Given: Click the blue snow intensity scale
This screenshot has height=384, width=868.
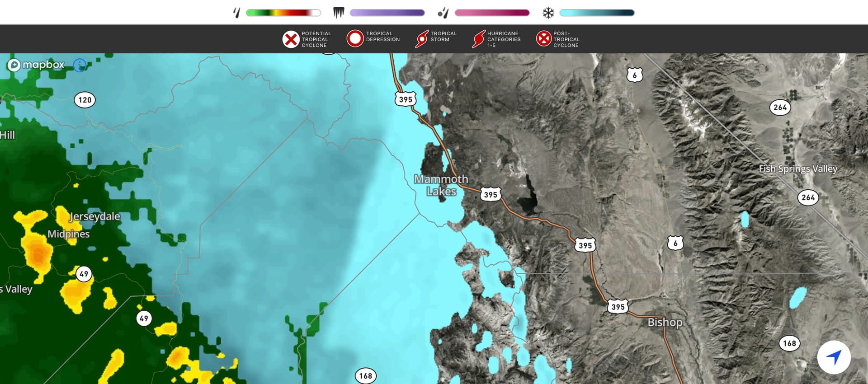Looking at the screenshot, I should pyautogui.click(x=597, y=13).
